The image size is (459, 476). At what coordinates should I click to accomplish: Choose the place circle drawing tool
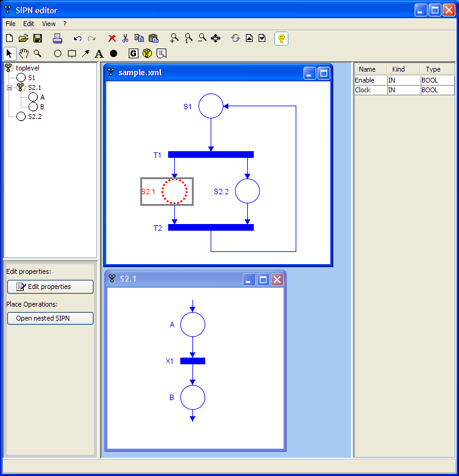[x=58, y=53]
